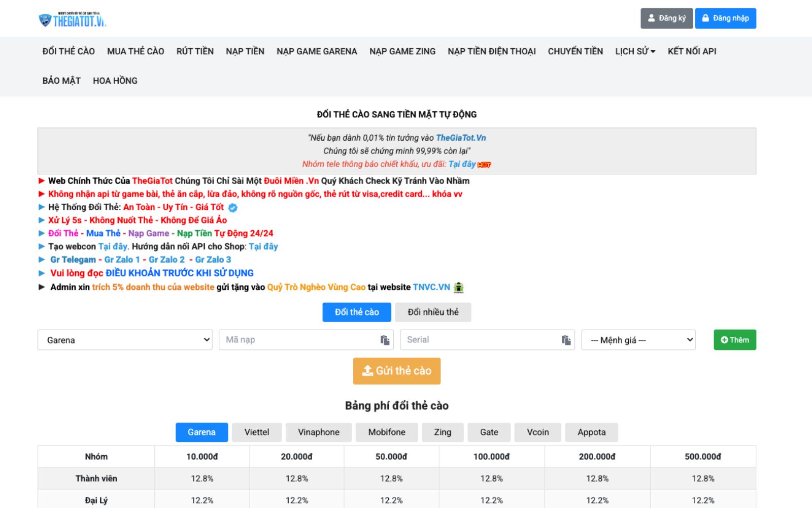The width and height of the screenshot is (812, 508).
Task: Click the upload icon on Gửi thẻ cào
Action: (x=367, y=370)
